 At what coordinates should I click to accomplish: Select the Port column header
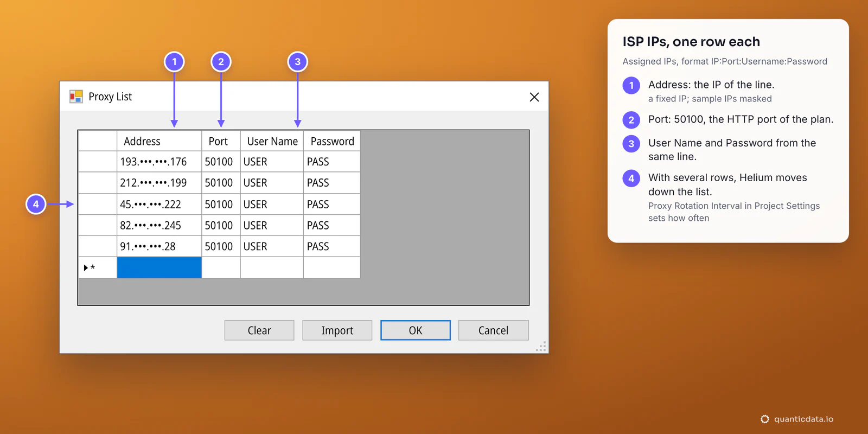(221, 141)
